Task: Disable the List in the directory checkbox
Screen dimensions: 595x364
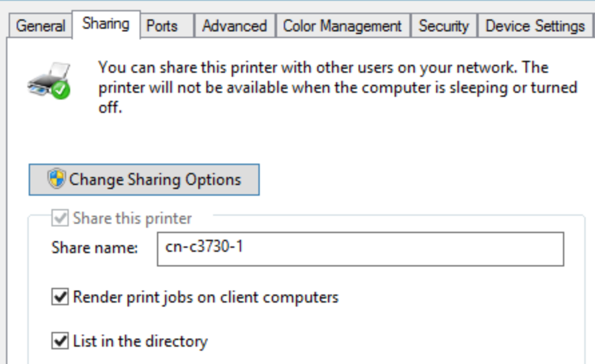Action: click(x=60, y=341)
